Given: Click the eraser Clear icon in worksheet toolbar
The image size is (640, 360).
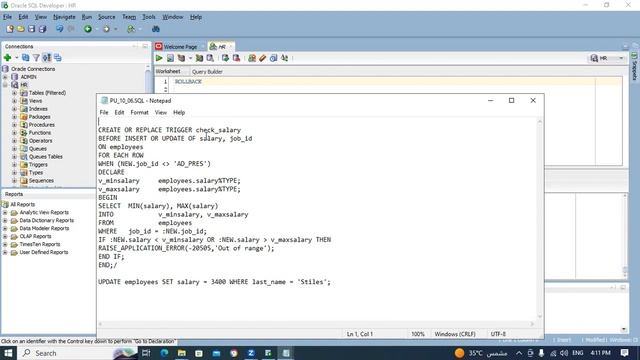Looking at the screenshot, I should tap(262, 58).
